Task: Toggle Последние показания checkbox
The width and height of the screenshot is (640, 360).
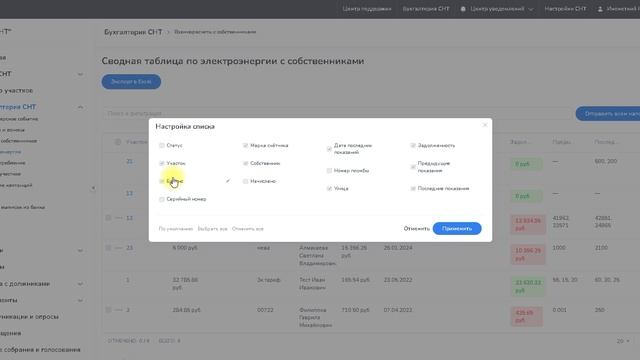Action: coord(413,189)
